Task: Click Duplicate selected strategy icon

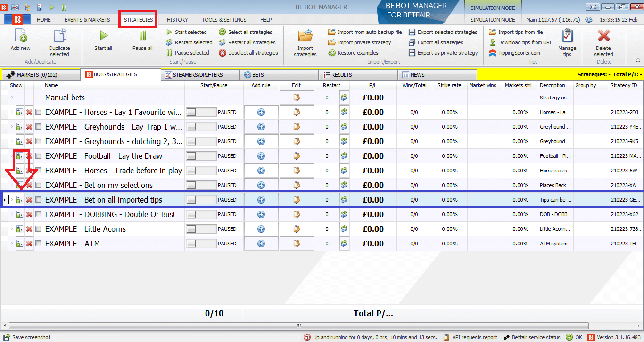Action: point(59,36)
